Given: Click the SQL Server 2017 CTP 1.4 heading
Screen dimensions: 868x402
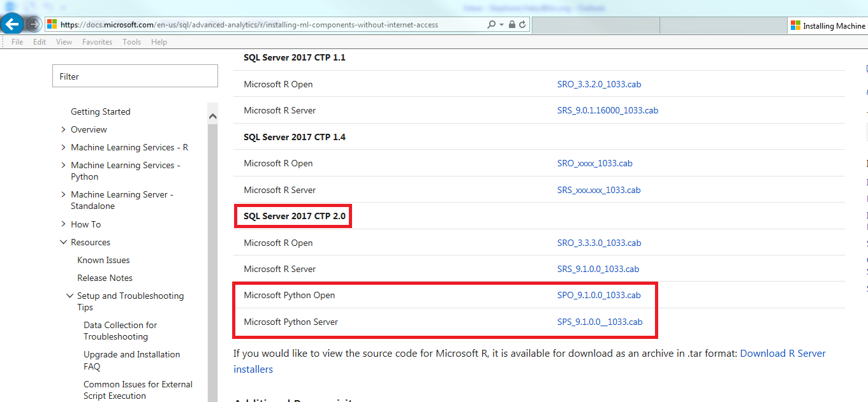Looking at the screenshot, I should point(294,137).
